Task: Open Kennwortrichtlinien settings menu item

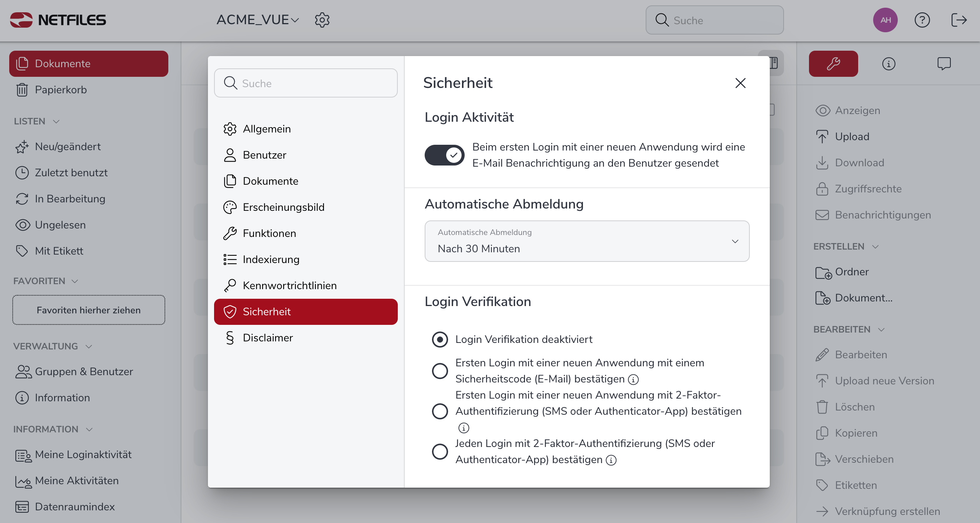Action: coord(289,286)
